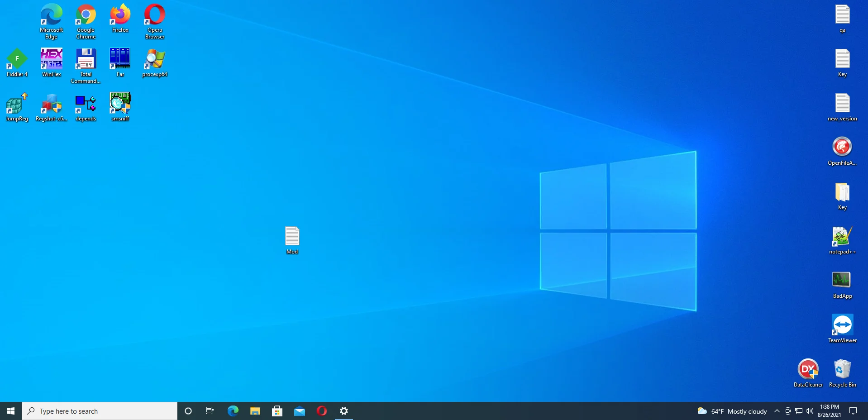
Task: Select the depends desktop shortcut
Action: 86,107
